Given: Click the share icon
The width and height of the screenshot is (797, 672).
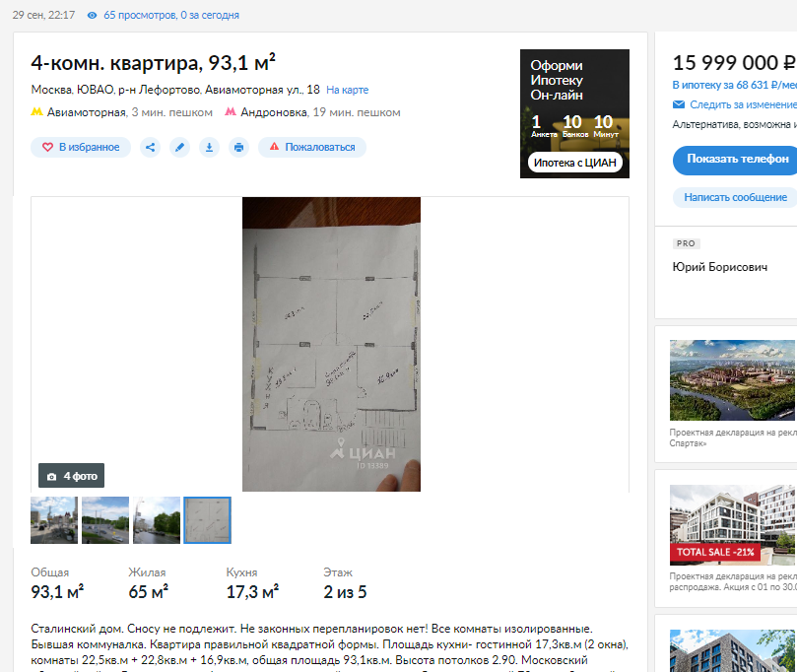Looking at the screenshot, I should [x=150, y=148].
